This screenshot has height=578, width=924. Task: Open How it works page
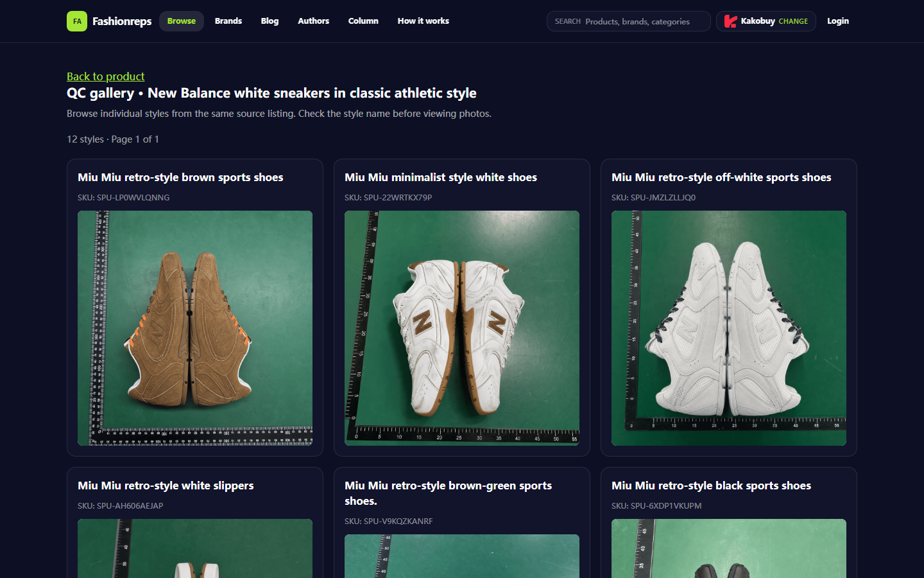click(x=424, y=21)
